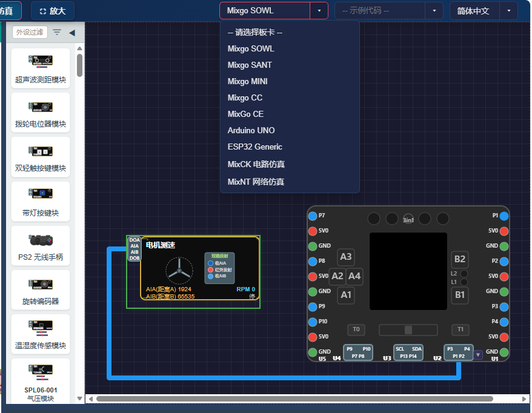Open the peripheral filter options icon
532x413 pixels.
tap(57, 32)
